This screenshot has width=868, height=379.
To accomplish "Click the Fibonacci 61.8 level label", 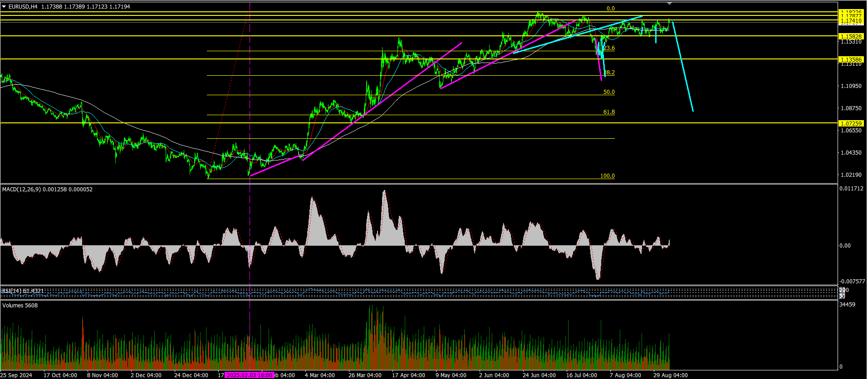I will coord(609,112).
